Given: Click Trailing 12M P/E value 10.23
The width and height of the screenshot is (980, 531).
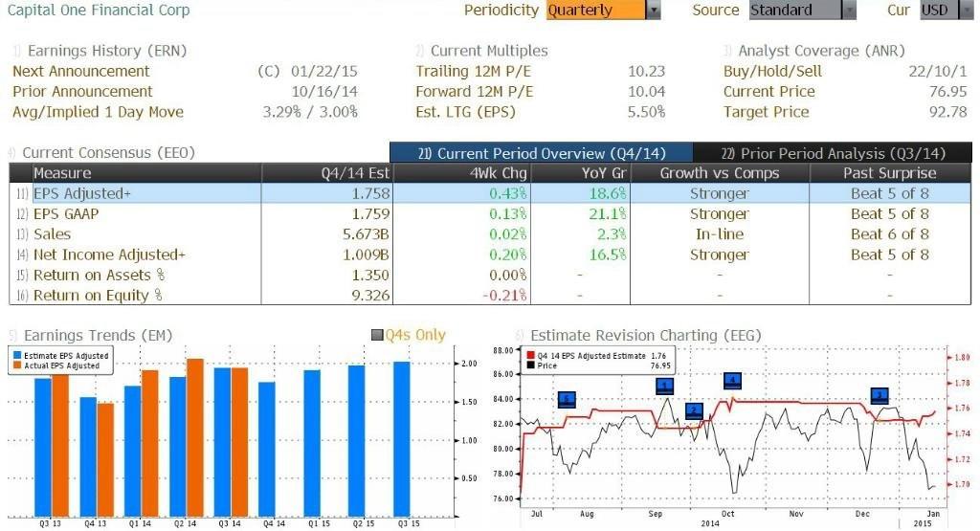Looking at the screenshot, I should 646,71.
